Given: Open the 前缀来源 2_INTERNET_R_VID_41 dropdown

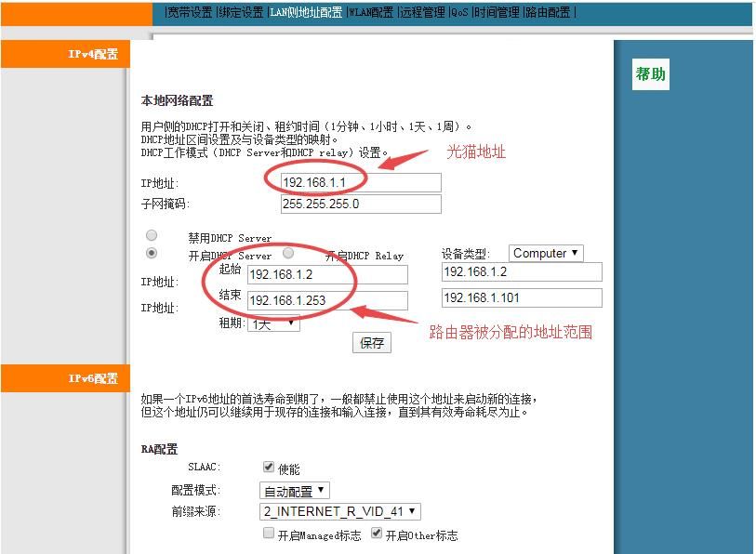Looking at the screenshot, I should [x=340, y=511].
